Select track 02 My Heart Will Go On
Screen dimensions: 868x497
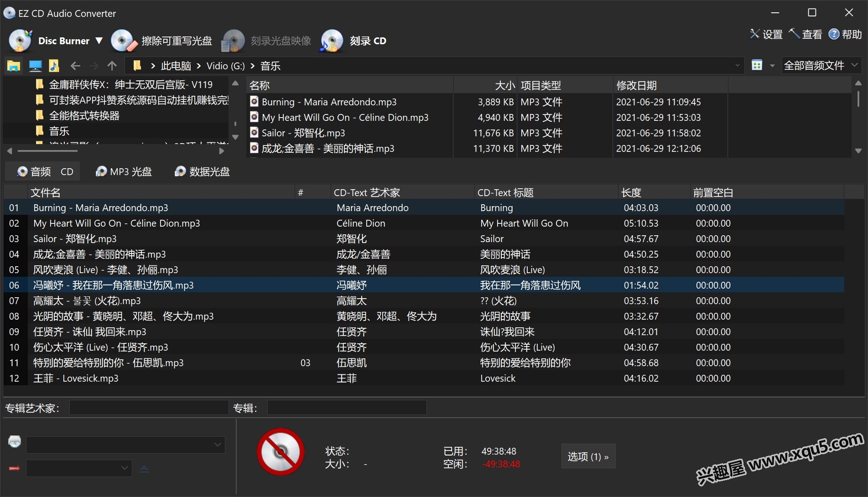tap(424, 223)
